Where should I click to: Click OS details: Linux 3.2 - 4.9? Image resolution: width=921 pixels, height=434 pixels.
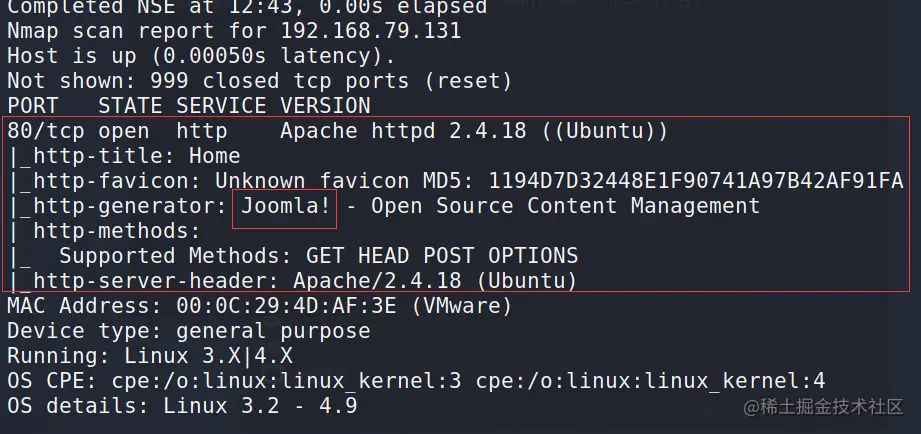pos(182,406)
